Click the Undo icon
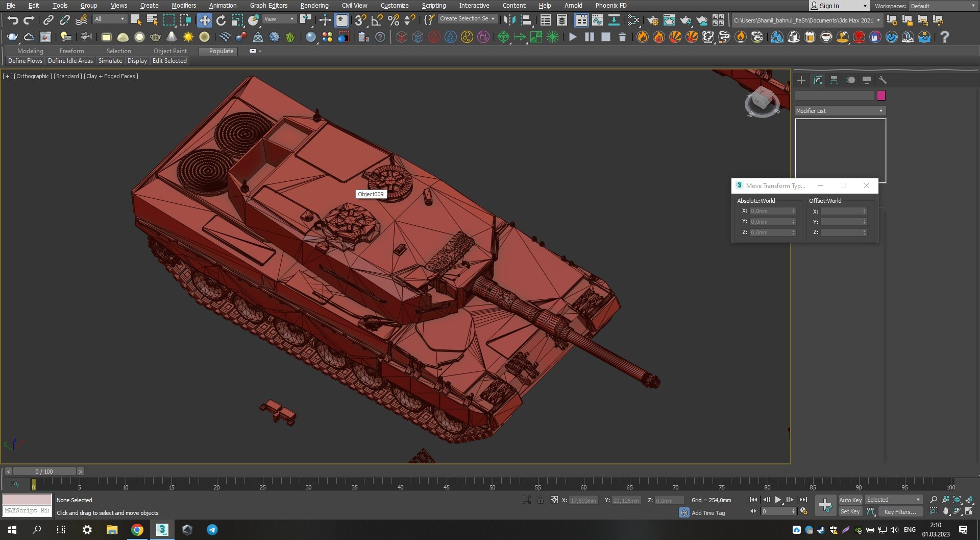 click(x=13, y=19)
